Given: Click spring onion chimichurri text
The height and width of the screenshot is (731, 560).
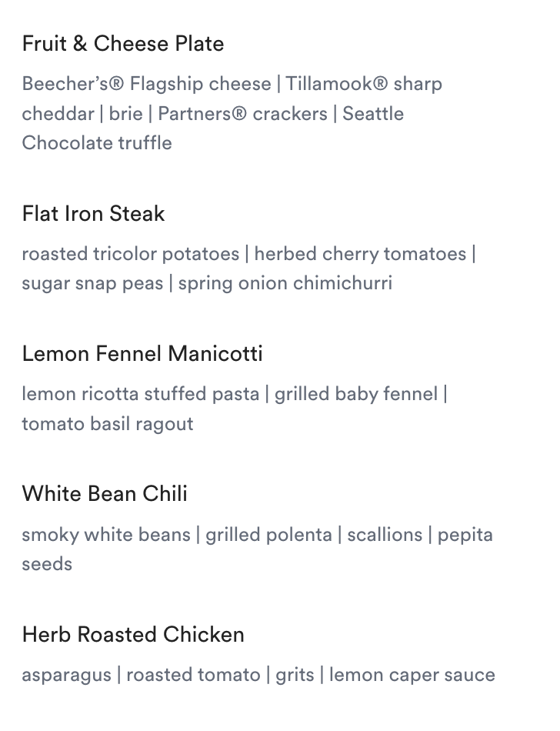Looking at the screenshot, I should [x=285, y=283].
